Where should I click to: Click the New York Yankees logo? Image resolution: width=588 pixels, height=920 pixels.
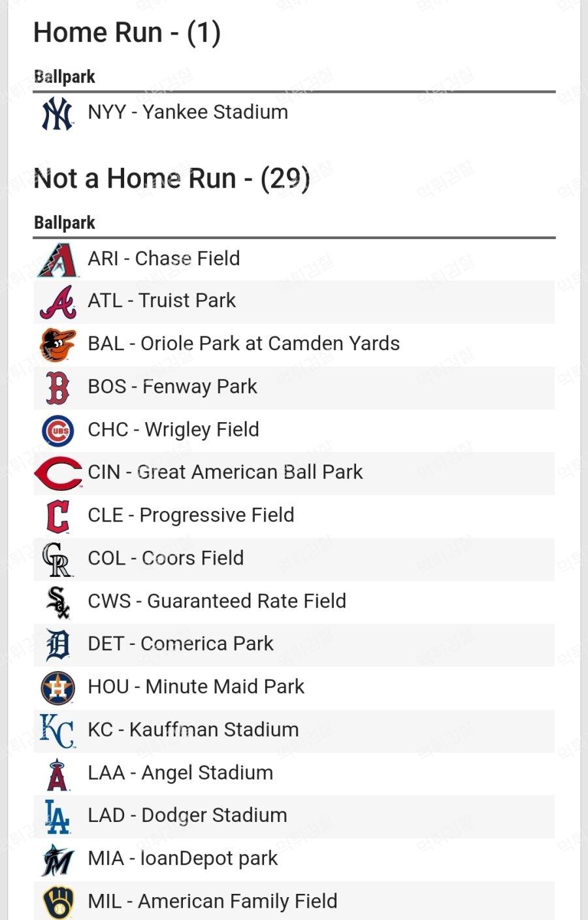point(57,113)
